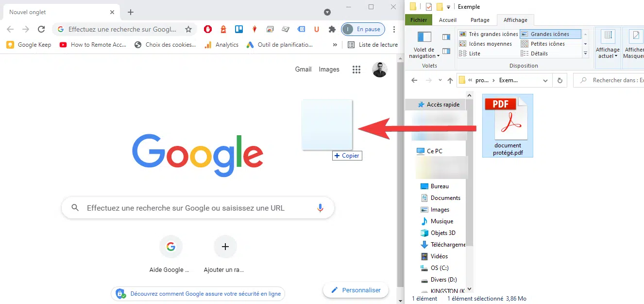
Task: Open the Ubersuggest orange U extension
Action: [x=317, y=29]
